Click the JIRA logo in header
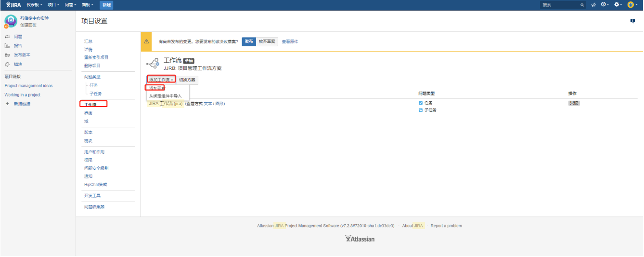 tap(14, 4)
